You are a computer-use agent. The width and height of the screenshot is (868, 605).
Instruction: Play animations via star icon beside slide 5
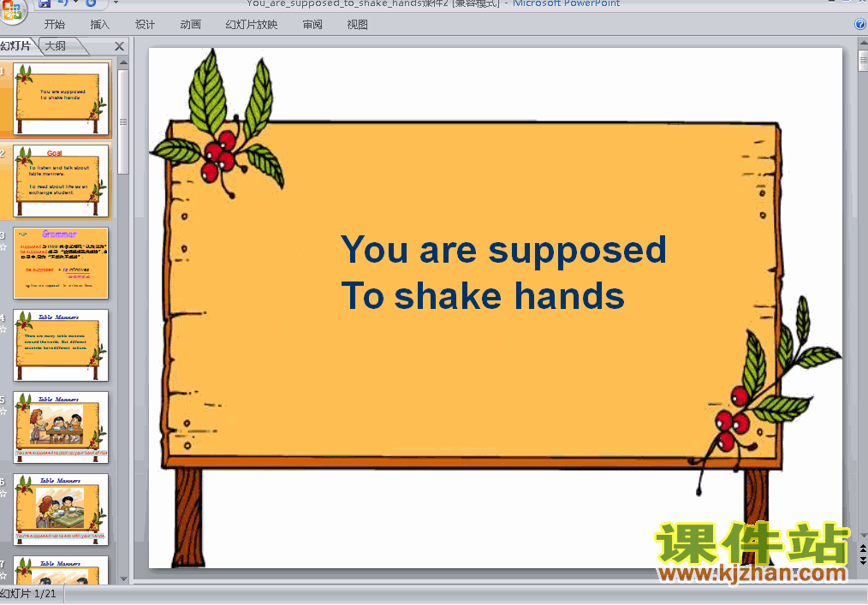click(3, 412)
